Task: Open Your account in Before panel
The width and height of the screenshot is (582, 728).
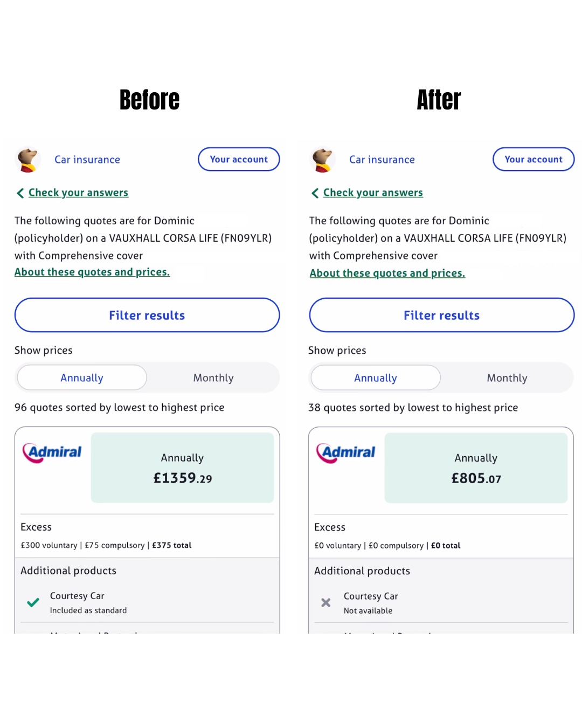Action: point(239,159)
